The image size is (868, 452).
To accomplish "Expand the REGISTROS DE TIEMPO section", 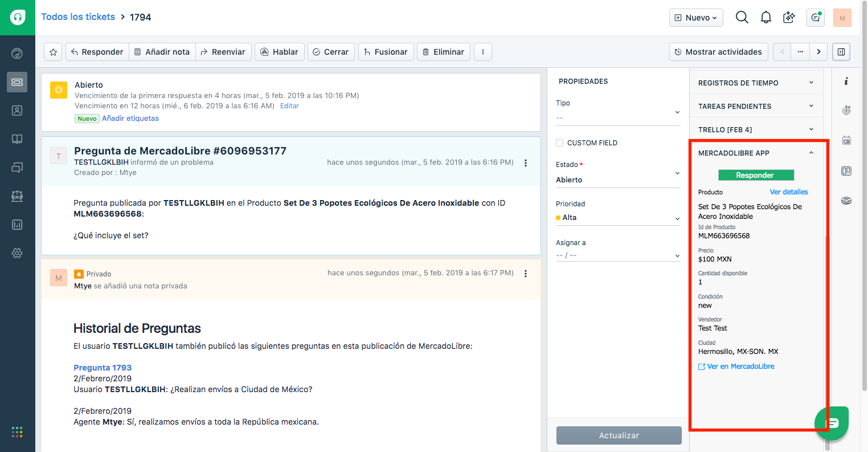I will 756,83.
